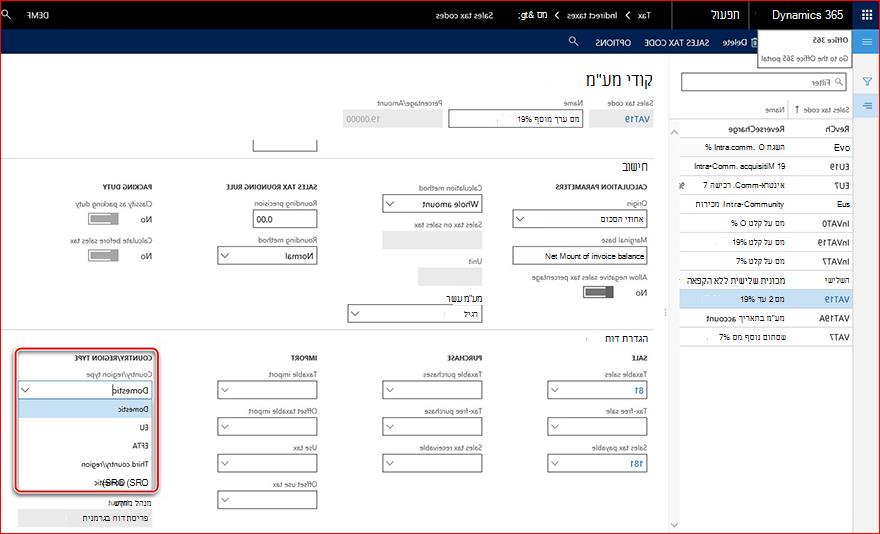The height and width of the screenshot is (534, 880).
Task: Sort list by Name column header
Action: click(x=774, y=110)
